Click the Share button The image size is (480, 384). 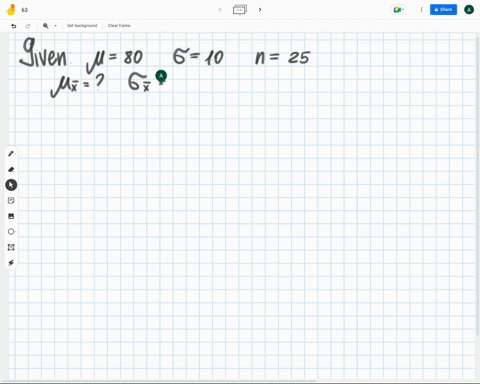pyautogui.click(x=443, y=10)
